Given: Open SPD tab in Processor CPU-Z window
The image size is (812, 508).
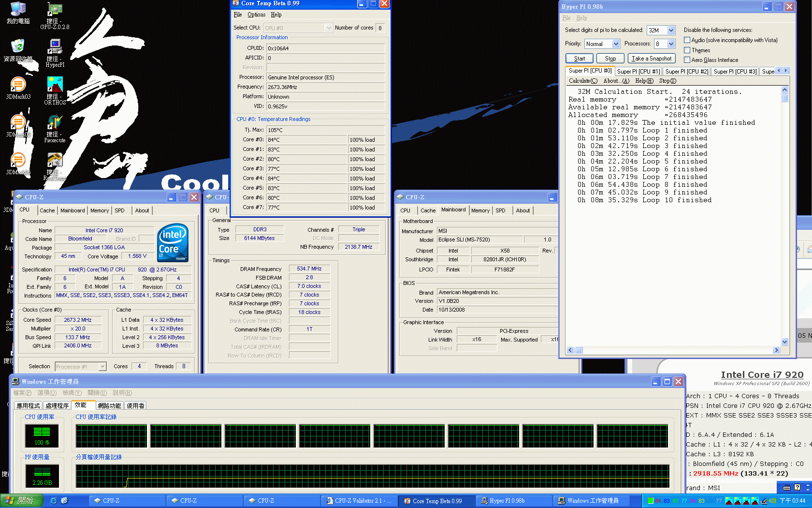Looking at the screenshot, I should point(119,210).
